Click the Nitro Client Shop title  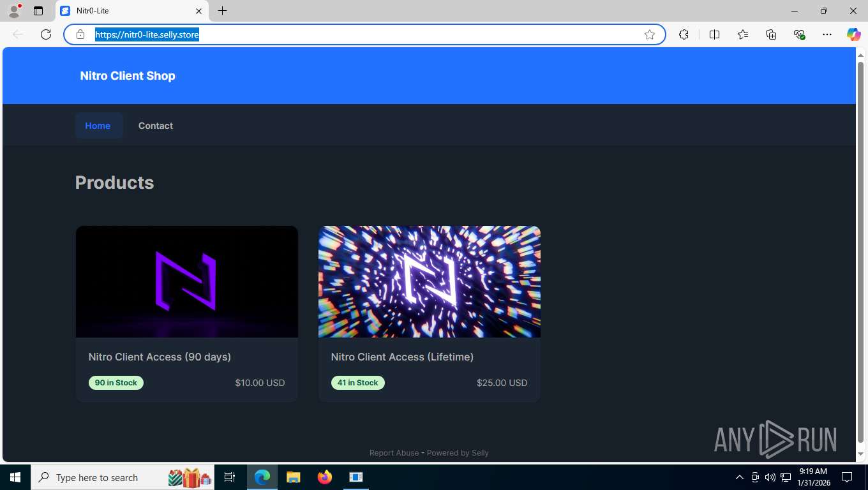[x=128, y=76]
